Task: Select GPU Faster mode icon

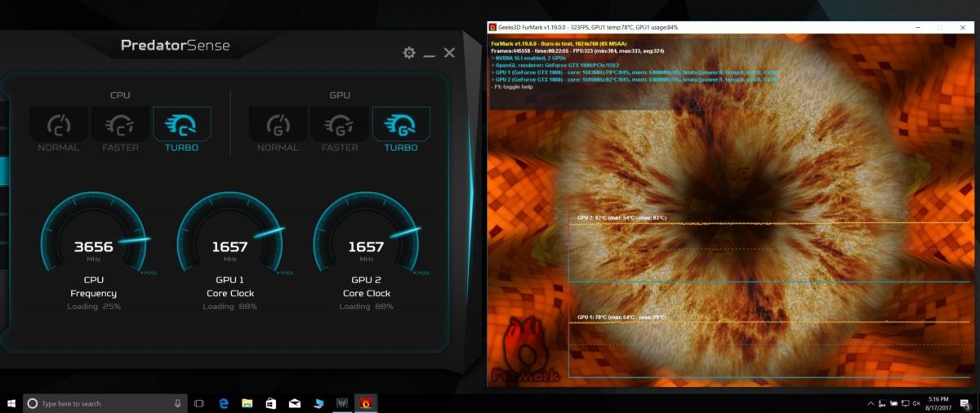Action: click(340, 125)
